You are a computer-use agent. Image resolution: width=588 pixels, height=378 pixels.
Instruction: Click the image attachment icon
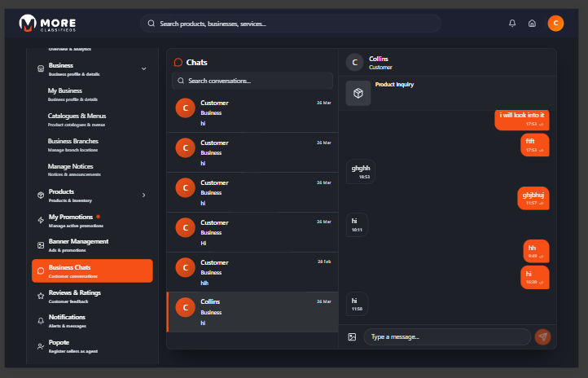(352, 336)
